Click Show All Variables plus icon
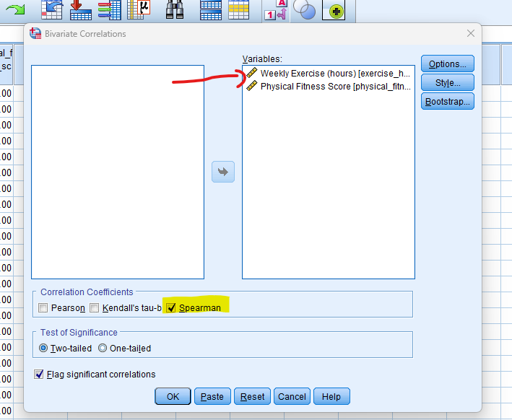512x420 pixels. click(x=333, y=10)
